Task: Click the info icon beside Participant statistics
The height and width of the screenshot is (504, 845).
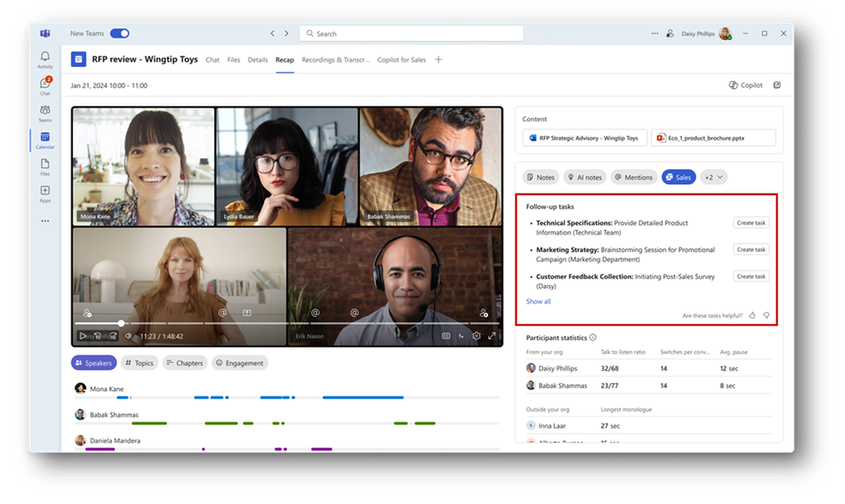Action: pos(593,337)
